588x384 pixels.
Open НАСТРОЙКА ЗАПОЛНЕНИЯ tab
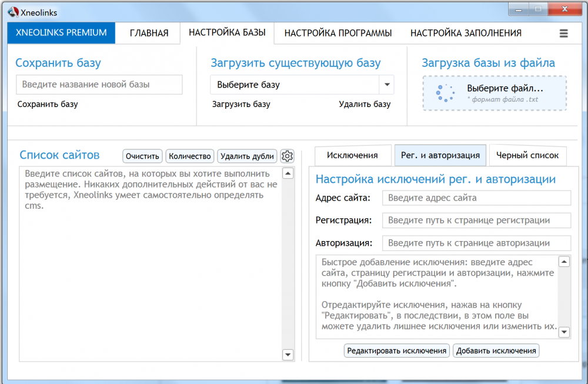coord(466,33)
